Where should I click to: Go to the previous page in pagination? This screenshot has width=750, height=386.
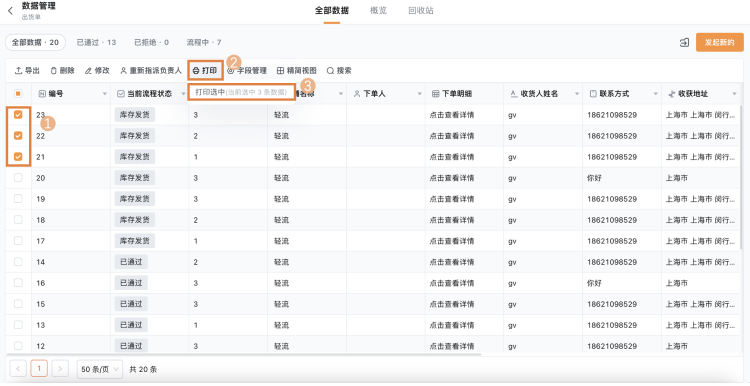coord(18,369)
